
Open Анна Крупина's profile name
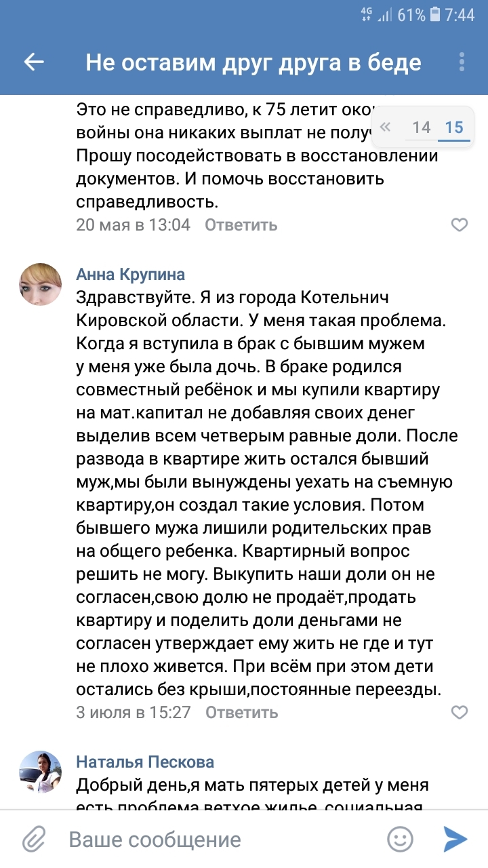pyautogui.click(x=131, y=274)
